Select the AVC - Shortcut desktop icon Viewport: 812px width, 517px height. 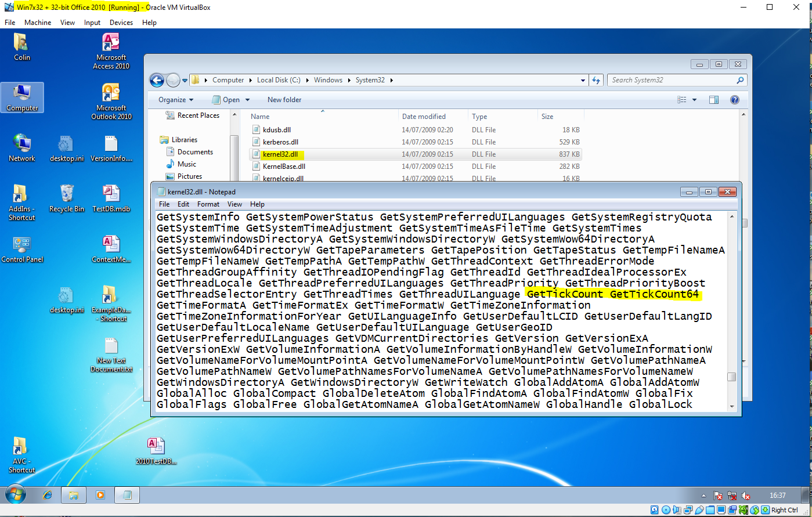(22, 455)
